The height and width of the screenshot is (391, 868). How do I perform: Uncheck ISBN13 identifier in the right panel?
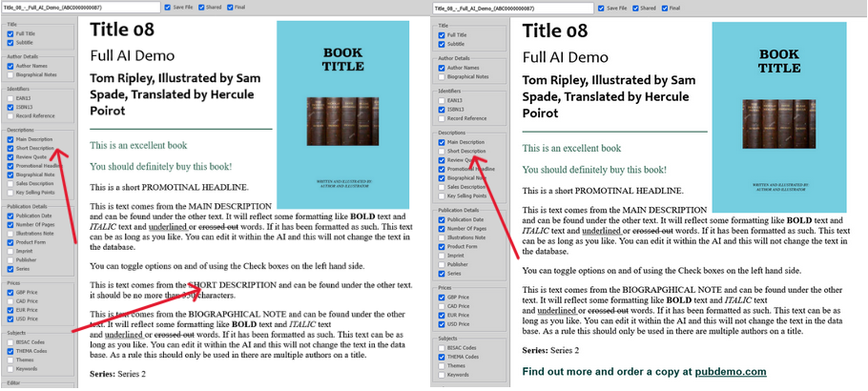click(x=442, y=108)
